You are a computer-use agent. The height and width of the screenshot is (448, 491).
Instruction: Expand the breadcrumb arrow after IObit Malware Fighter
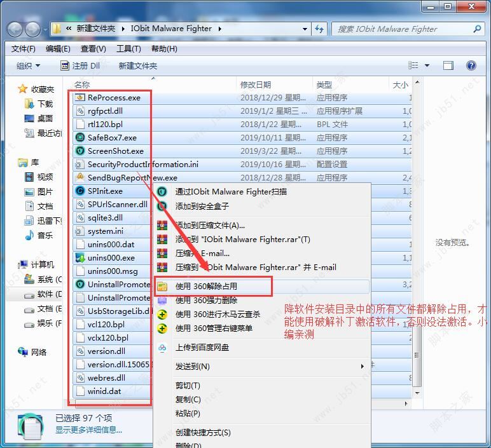pyautogui.click(x=220, y=29)
